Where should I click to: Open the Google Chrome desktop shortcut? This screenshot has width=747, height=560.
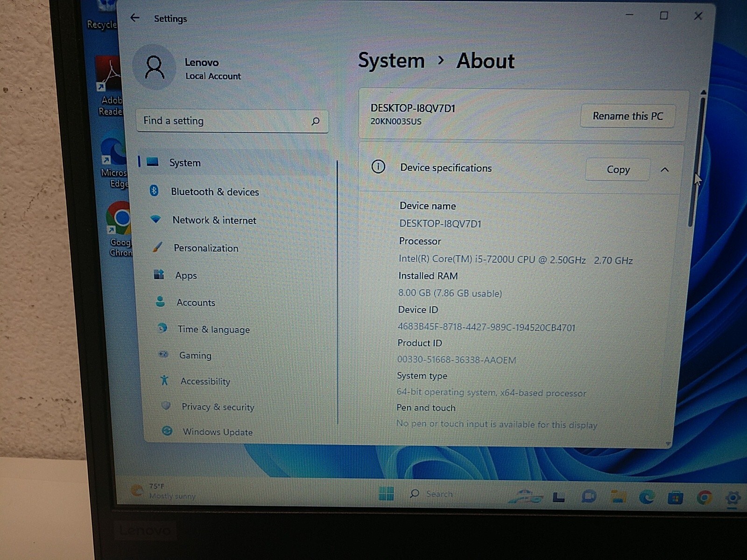pyautogui.click(x=120, y=229)
